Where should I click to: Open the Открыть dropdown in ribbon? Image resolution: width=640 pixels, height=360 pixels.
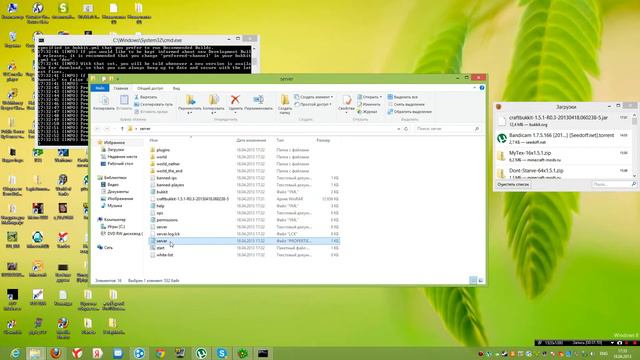tap(369, 97)
